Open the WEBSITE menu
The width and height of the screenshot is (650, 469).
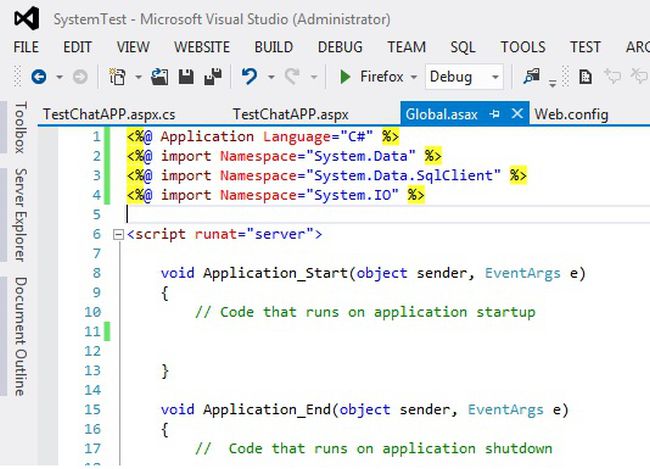pyautogui.click(x=202, y=47)
